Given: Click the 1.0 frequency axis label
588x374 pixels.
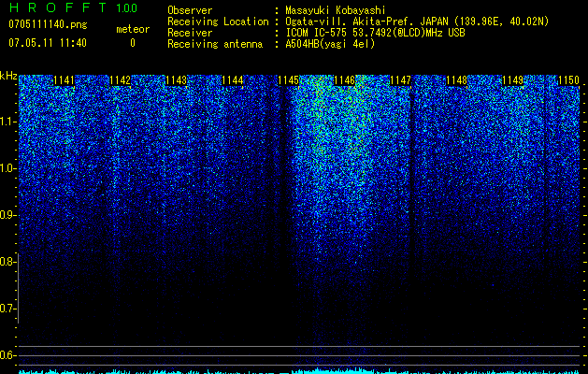Looking at the screenshot, I should pos(7,169).
